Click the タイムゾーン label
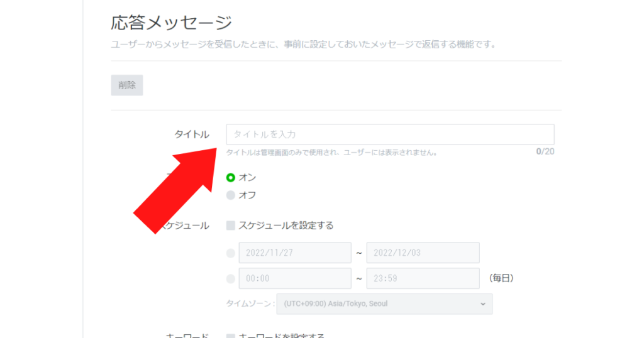This screenshot has width=644, height=338. point(250,304)
